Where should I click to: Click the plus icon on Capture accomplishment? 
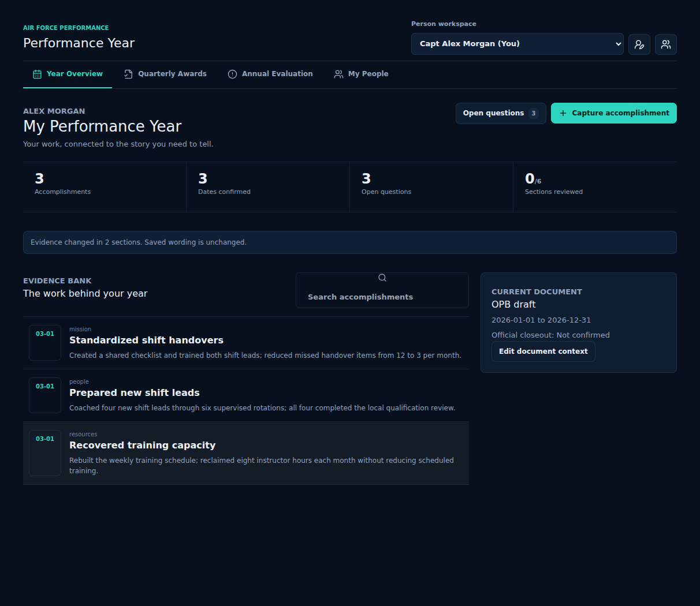tap(563, 113)
